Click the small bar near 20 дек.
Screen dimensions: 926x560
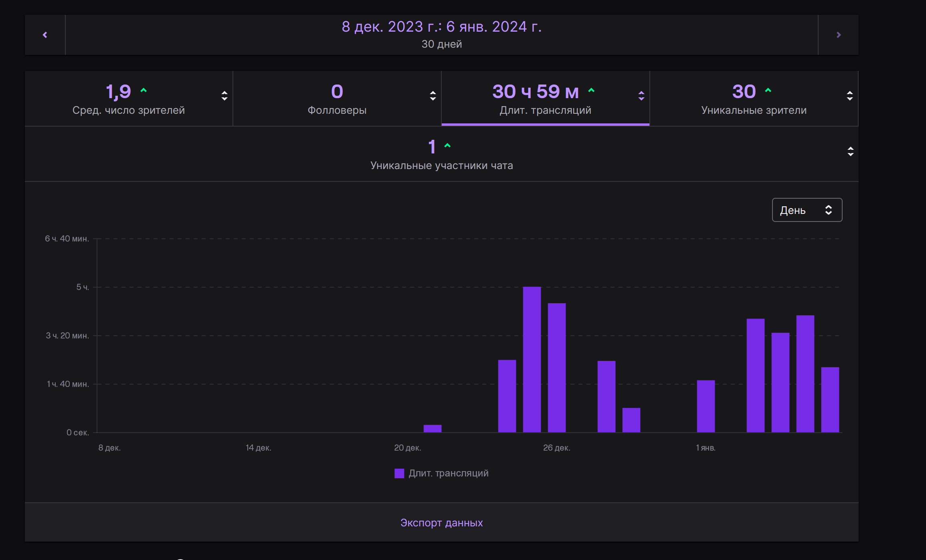point(432,429)
